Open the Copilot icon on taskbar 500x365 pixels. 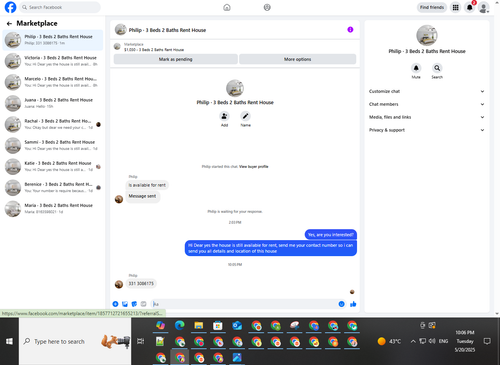click(160, 325)
